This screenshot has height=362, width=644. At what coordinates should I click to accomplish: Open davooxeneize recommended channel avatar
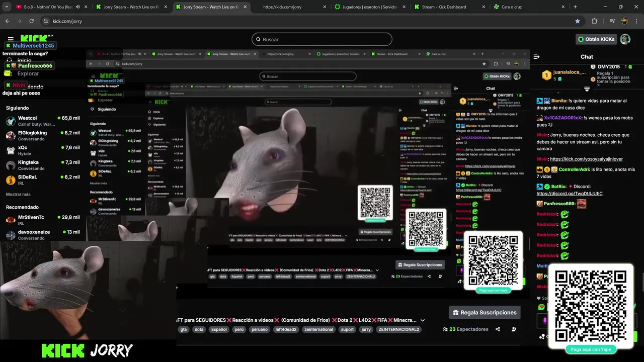pyautogui.click(x=11, y=235)
